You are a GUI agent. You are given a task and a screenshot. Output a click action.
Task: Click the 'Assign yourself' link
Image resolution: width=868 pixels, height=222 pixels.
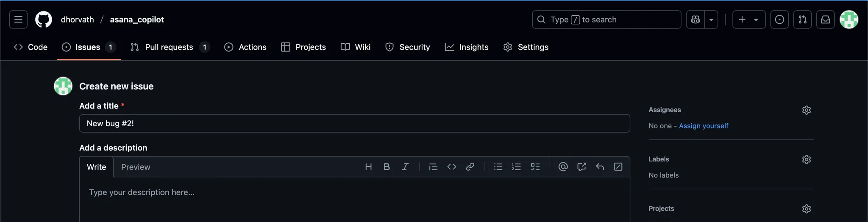click(x=704, y=126)
